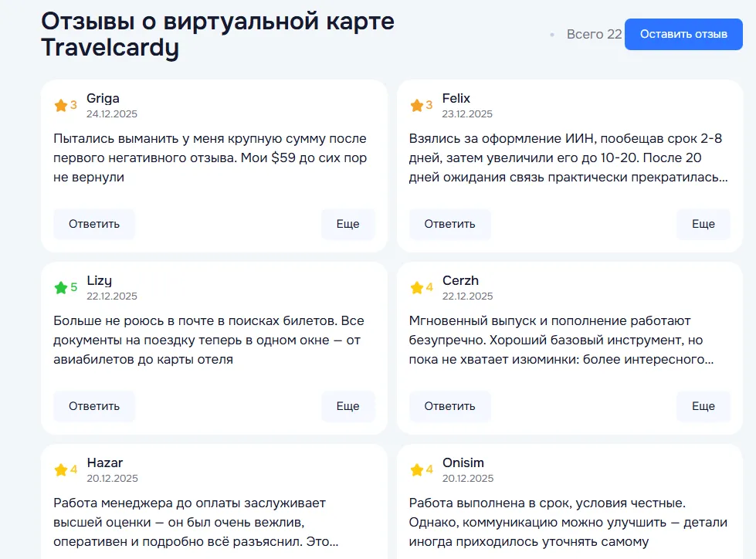The height and width of the screenshot is (559, 756).
Task: Click the yellow star on Cerzh's review
Action: [416, 288]
